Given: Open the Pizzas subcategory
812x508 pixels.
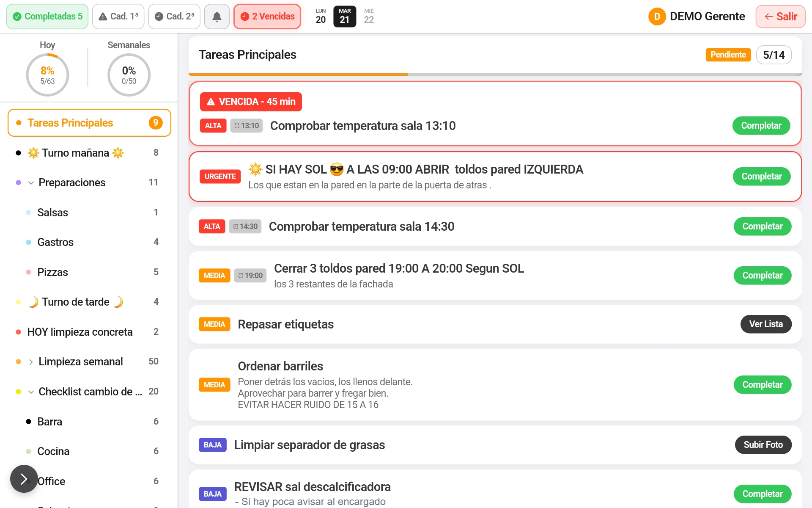Looking at the screenshot, I should pos(89,272).
